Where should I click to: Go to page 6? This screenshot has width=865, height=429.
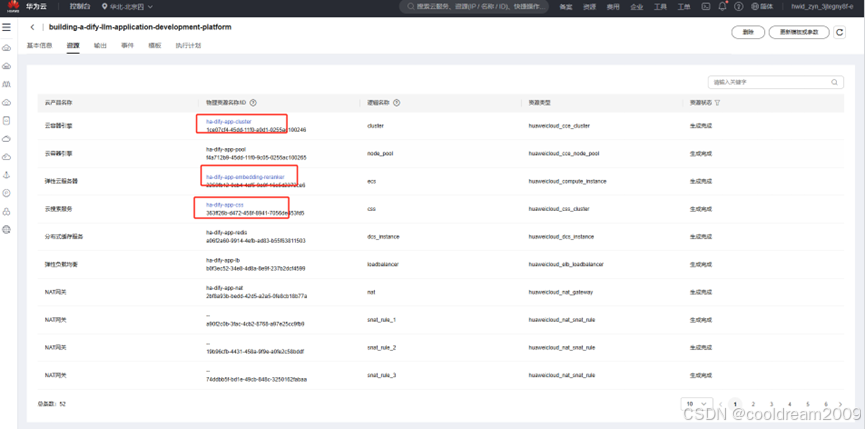(826, 404)
